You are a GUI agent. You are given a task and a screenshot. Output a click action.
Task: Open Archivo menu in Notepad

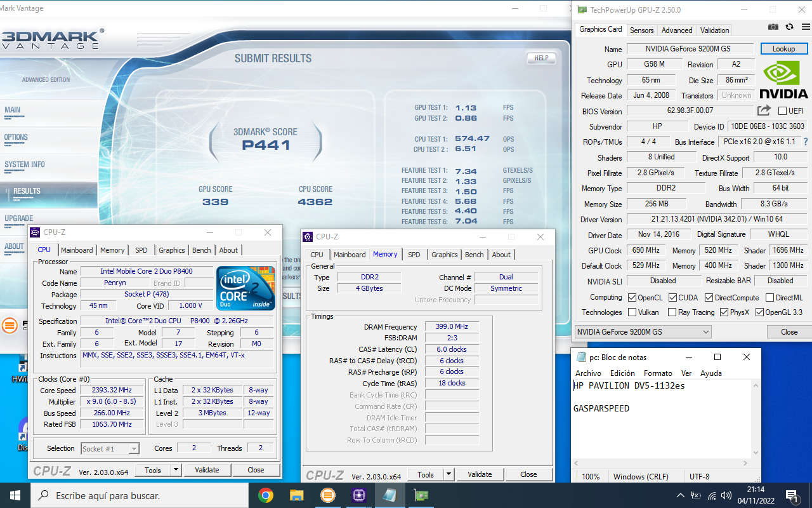pyautogui.click(x=588, y=373)
